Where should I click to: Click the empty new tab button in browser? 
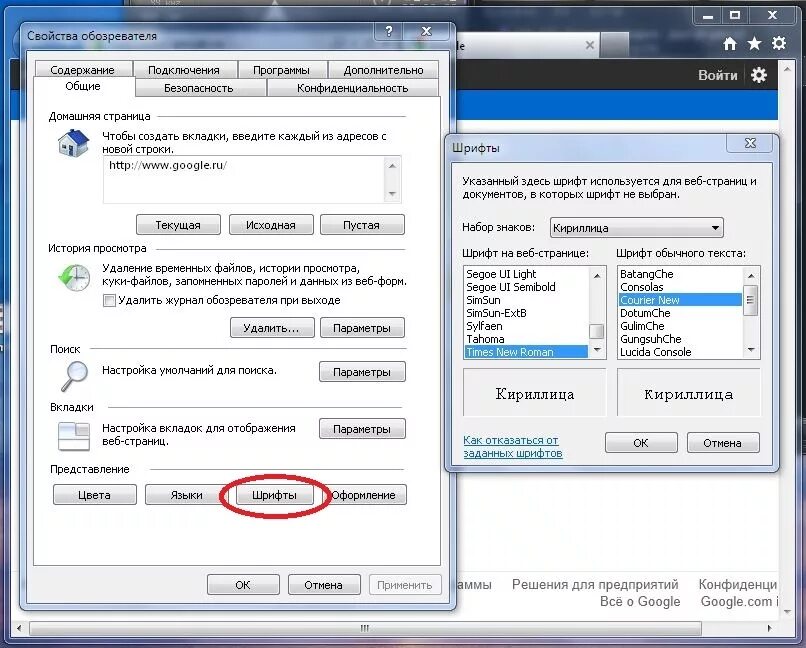pos(614,45)
